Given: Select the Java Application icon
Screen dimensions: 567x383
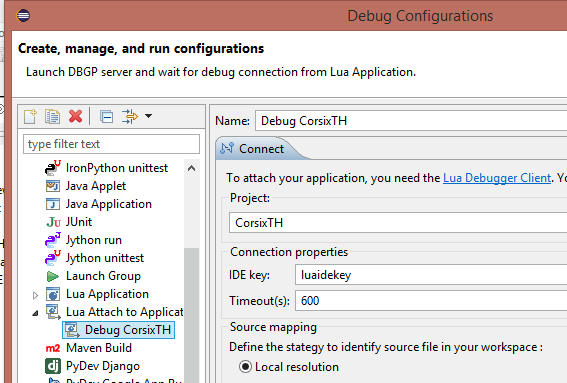Looking at the screenshot, I should pyautogui.click(x=53, y=204).
